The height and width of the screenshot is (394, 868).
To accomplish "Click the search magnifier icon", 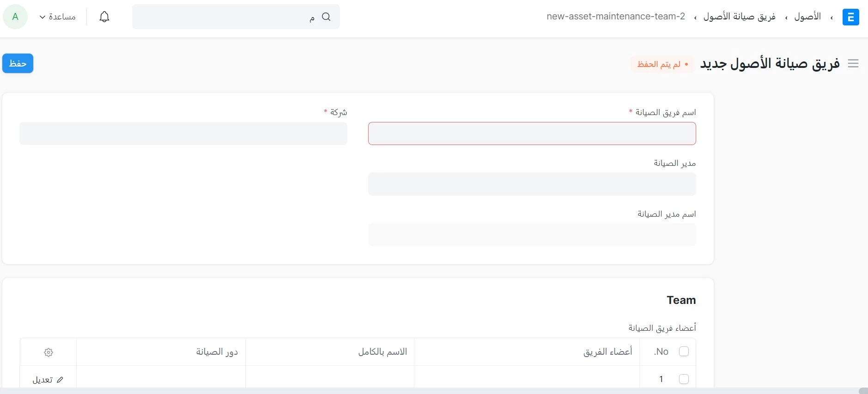I will pyautogui.click(x=326, y=17).
